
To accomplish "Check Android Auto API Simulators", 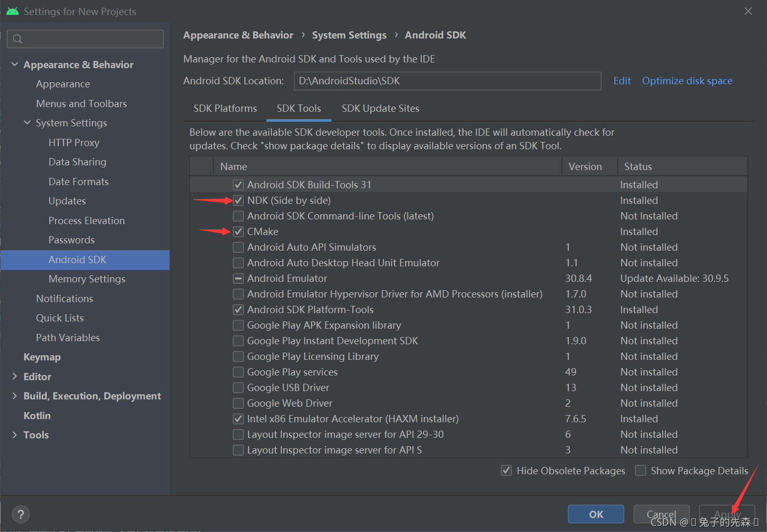I will click(x=238, y=247).
